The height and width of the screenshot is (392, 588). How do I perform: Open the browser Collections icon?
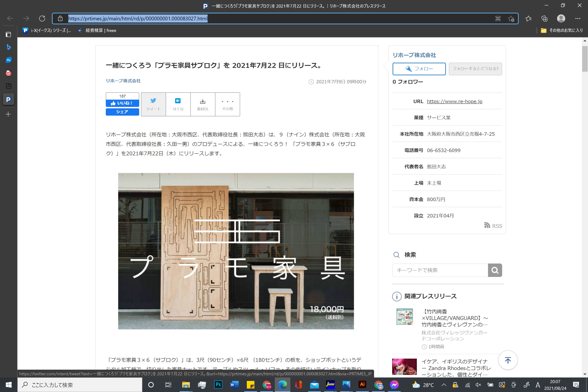pos(544,19)
